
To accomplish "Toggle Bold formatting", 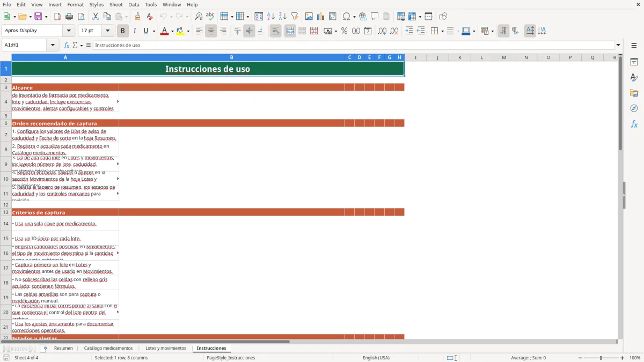I will point(123,31).
